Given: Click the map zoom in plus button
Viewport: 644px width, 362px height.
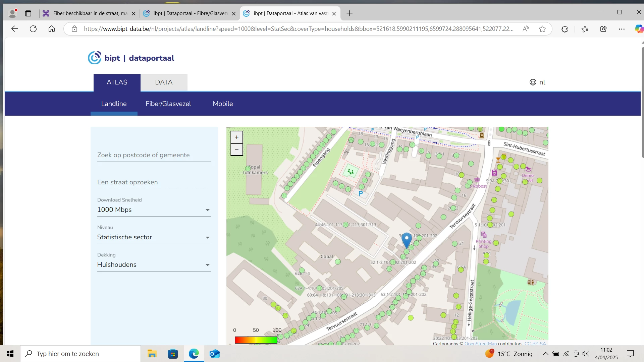Looking at the screenshot, I should click(x=236, y=137).
